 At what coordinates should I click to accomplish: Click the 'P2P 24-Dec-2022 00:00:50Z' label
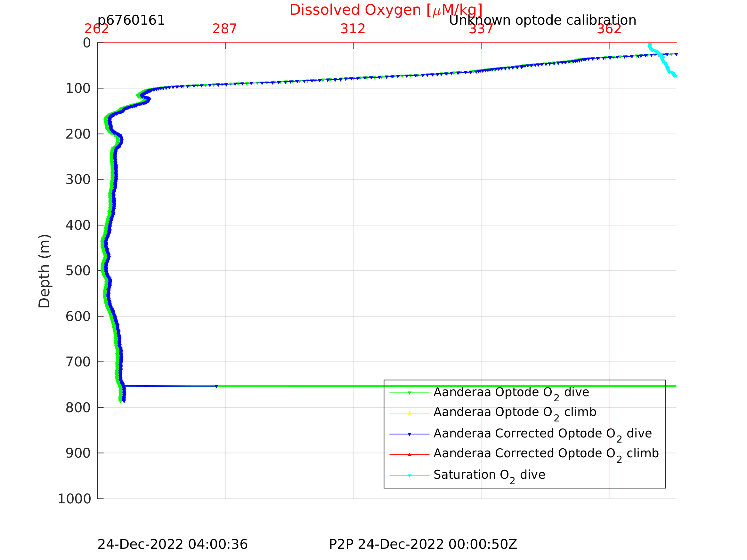pos(423,544)
